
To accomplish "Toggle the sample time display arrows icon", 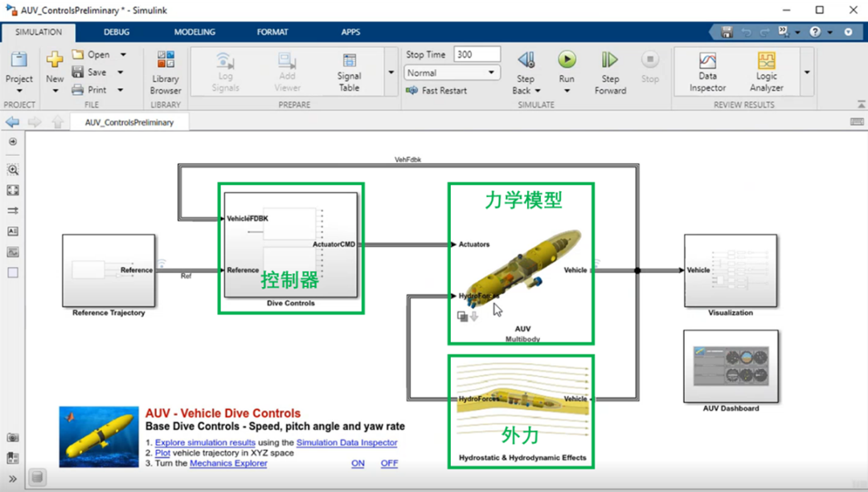I will pyautogui.click(x=13, y=211).
